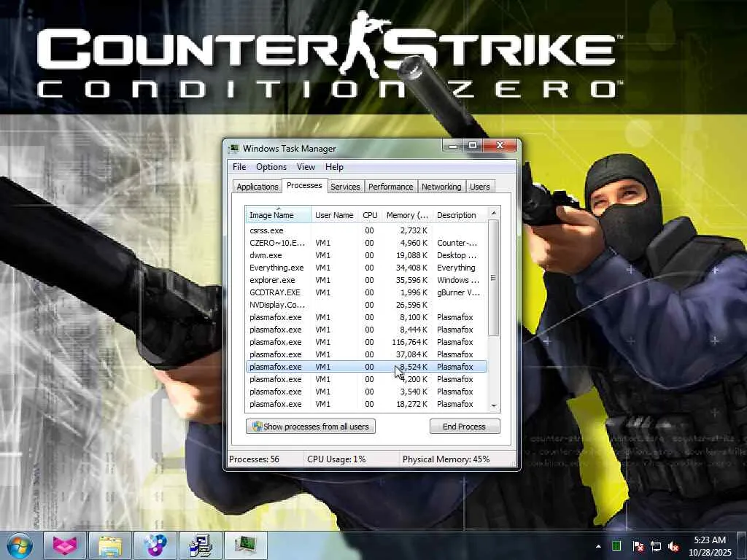
Task: Click process list scrollbar up arrow
Action: (494, 212)
